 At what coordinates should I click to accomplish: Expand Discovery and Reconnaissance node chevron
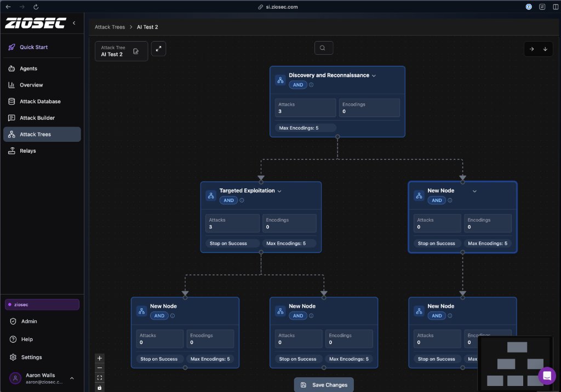[x=374, y=76]
